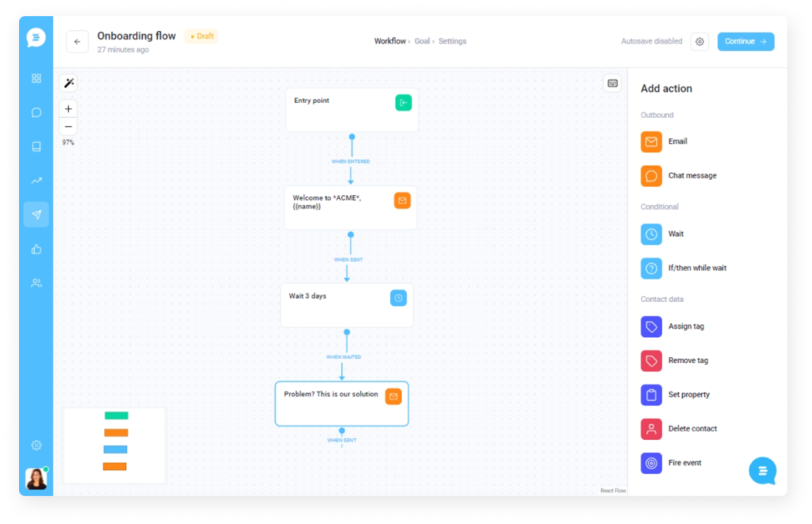Open the thumbs-up feedback icon
The image size is (812, 524).
point(36,249)
